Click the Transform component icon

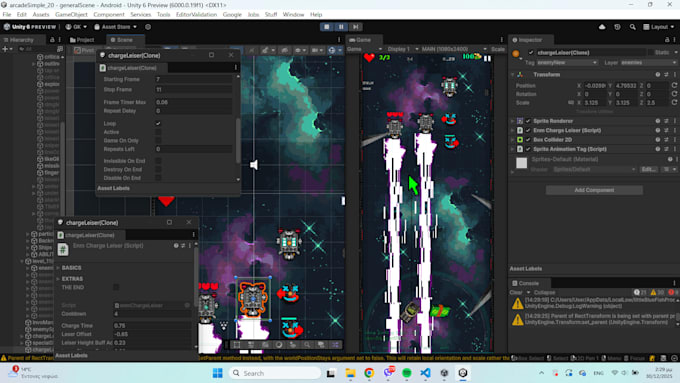520,75
